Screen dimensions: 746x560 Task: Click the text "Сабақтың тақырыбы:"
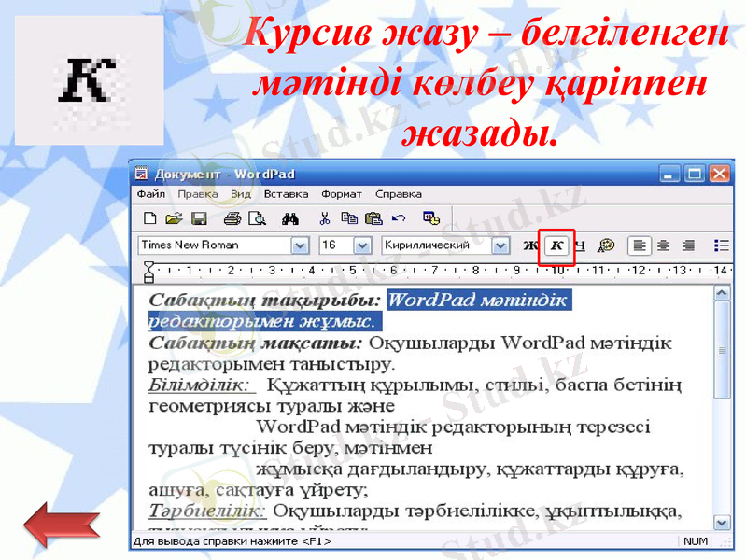[x=264, y=300]
